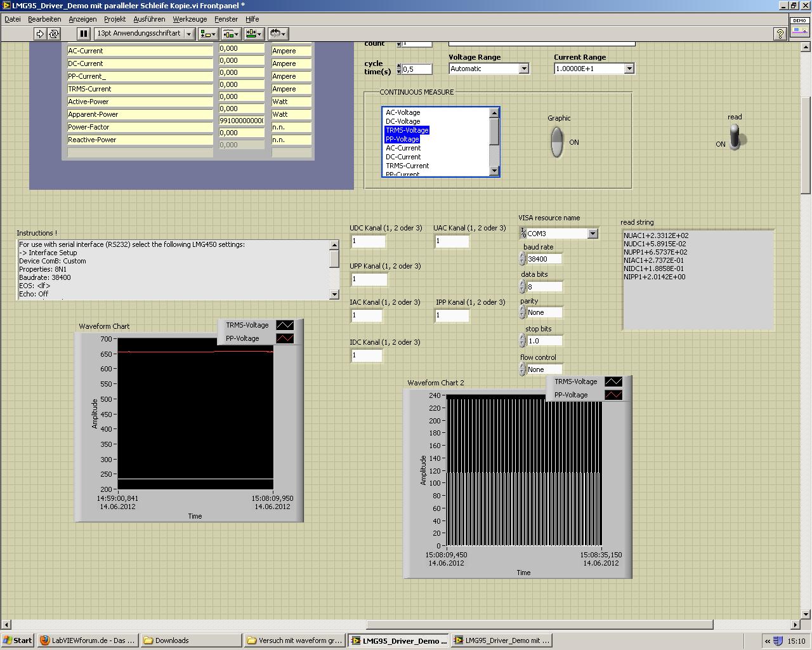Open the Distribute Objects tool
The image size is (812, 650).
click(x=230, y=34)
